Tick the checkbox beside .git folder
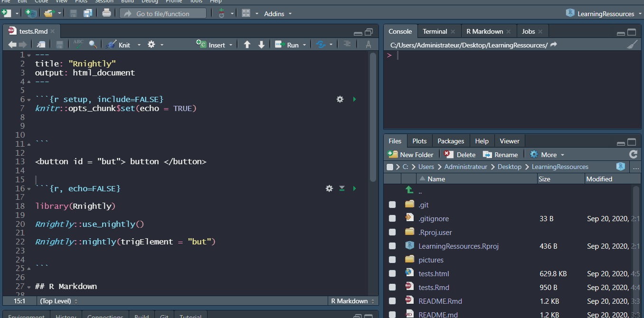Image resolution: width=644 pixels, height=318 pixels. [392, 205]
